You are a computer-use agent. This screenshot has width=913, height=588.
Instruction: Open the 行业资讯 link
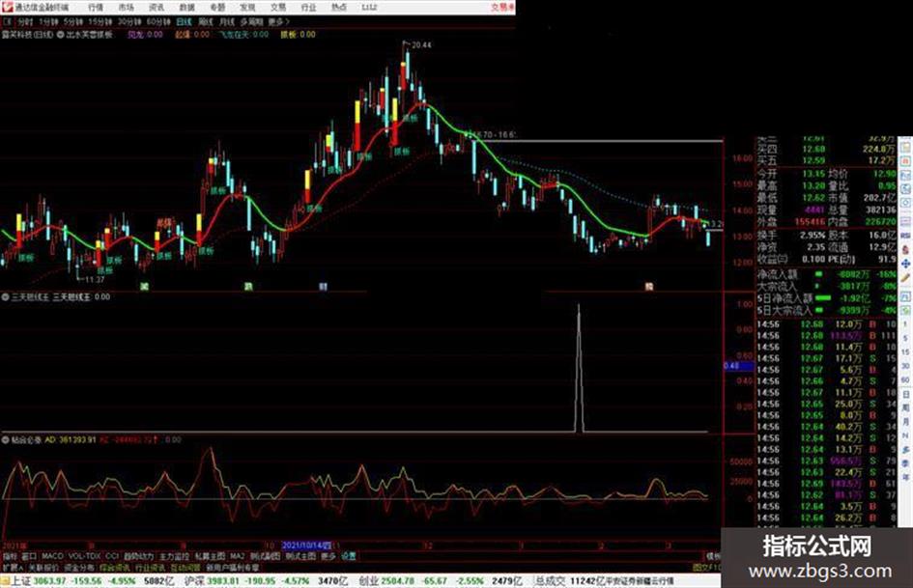[150, 567]
